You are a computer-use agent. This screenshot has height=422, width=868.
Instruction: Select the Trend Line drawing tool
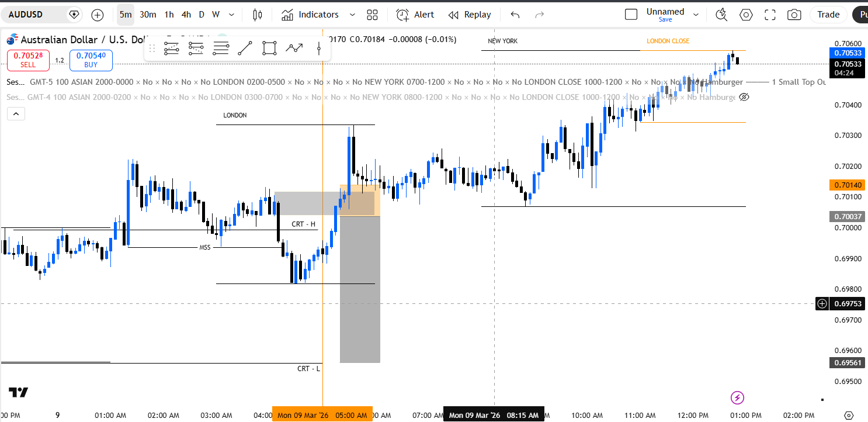(245, 49)
